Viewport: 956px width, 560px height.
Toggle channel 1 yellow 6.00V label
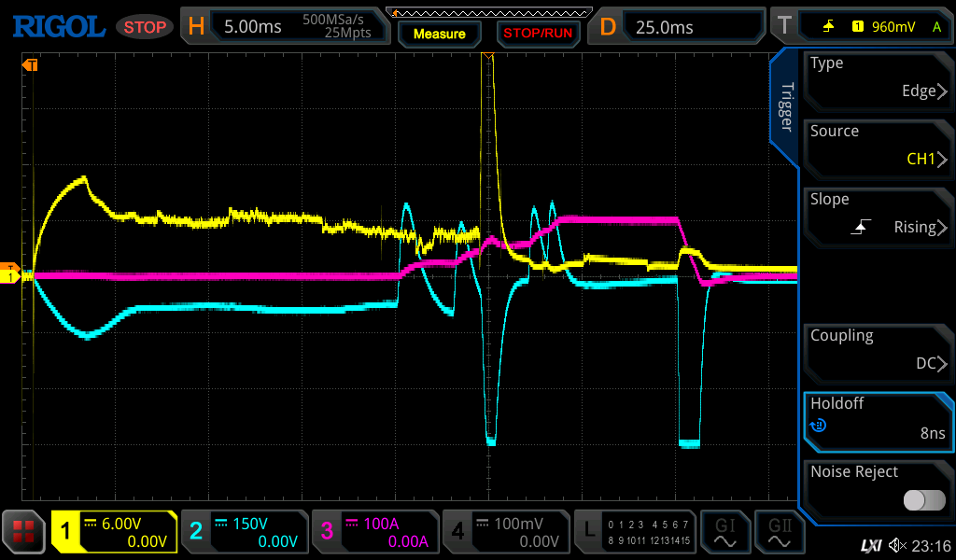[114, 532]
